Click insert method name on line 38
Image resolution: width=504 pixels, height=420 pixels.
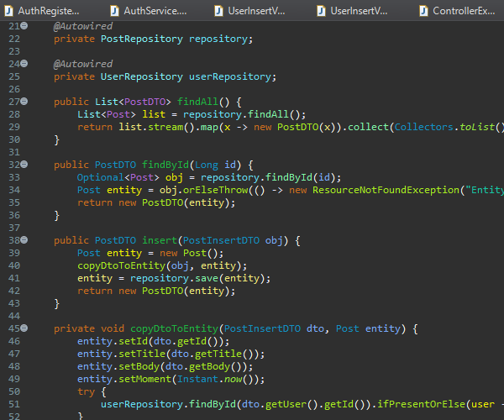coord(160,240)
